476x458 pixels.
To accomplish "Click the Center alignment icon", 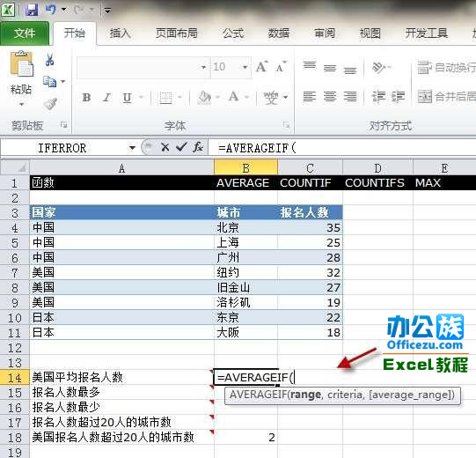I will coord(330,97).
